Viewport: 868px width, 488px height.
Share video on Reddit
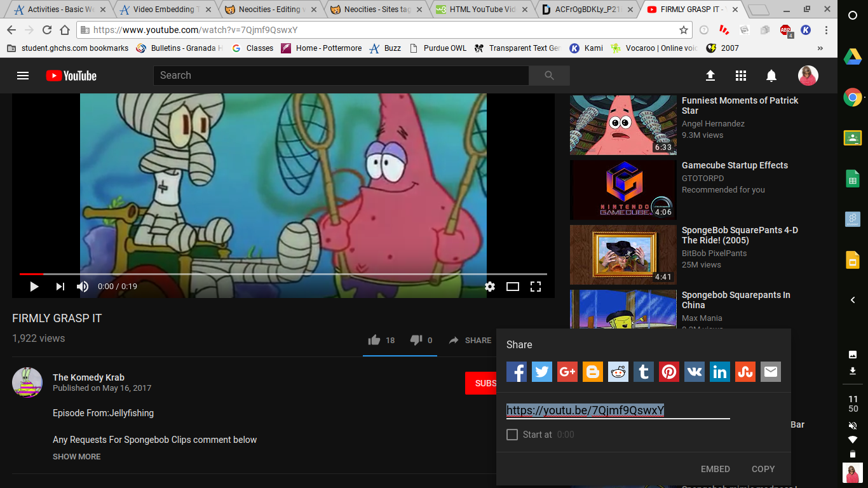(618, 372)
